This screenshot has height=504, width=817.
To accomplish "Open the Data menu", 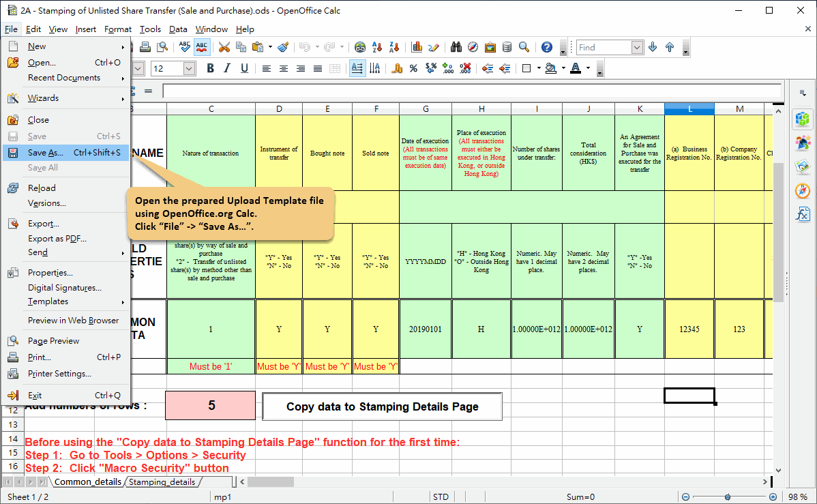I will (x=178, y=29).
